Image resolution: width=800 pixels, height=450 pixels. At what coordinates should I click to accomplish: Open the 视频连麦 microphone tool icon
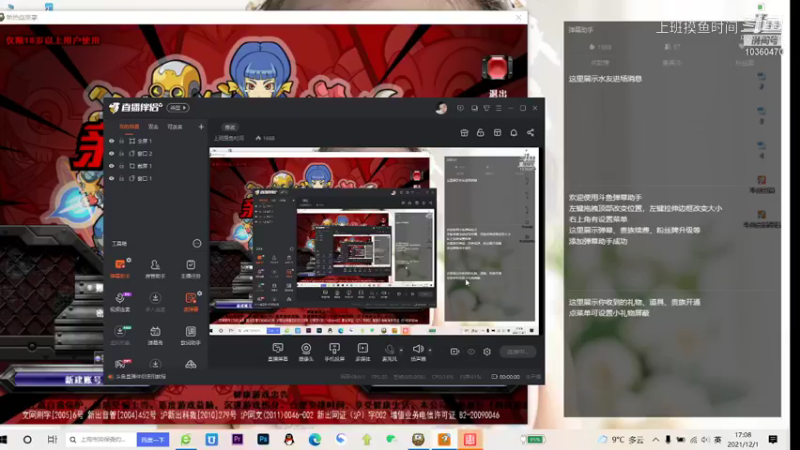tap(120, 302)
